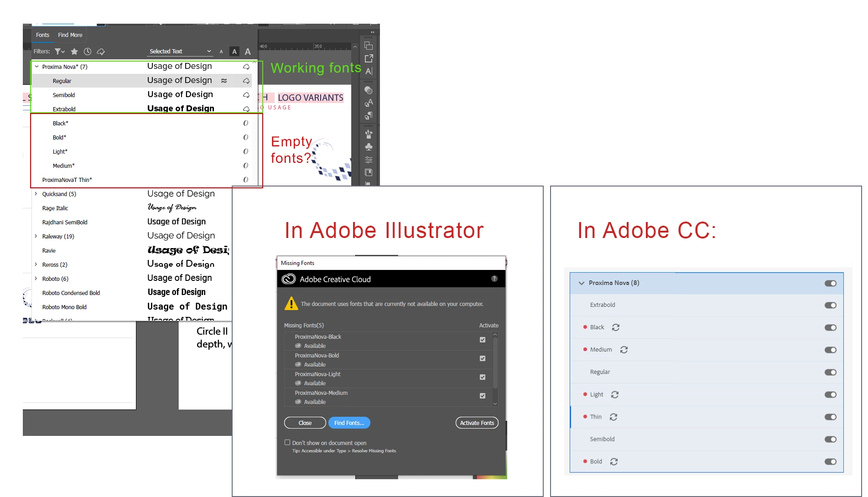Viewport: 868px width, 497px height.
Task: Select the Rage Italic font
Action: pyautogui.click(x=132, y=208)
